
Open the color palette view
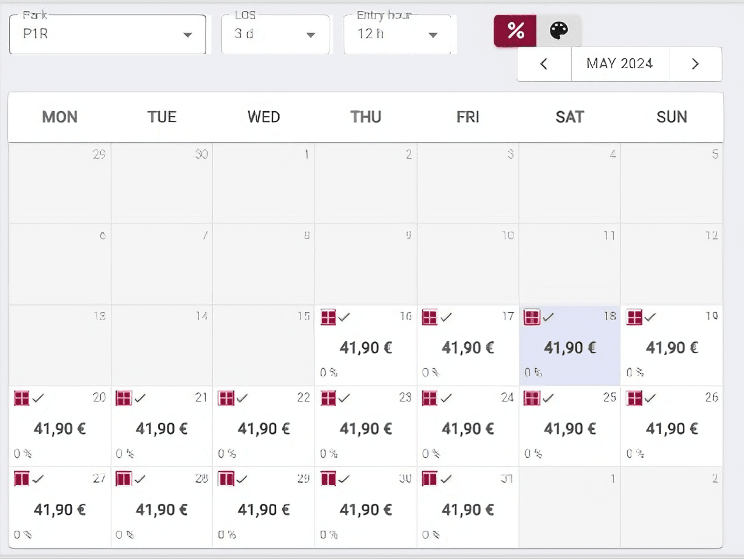[559, 30]
